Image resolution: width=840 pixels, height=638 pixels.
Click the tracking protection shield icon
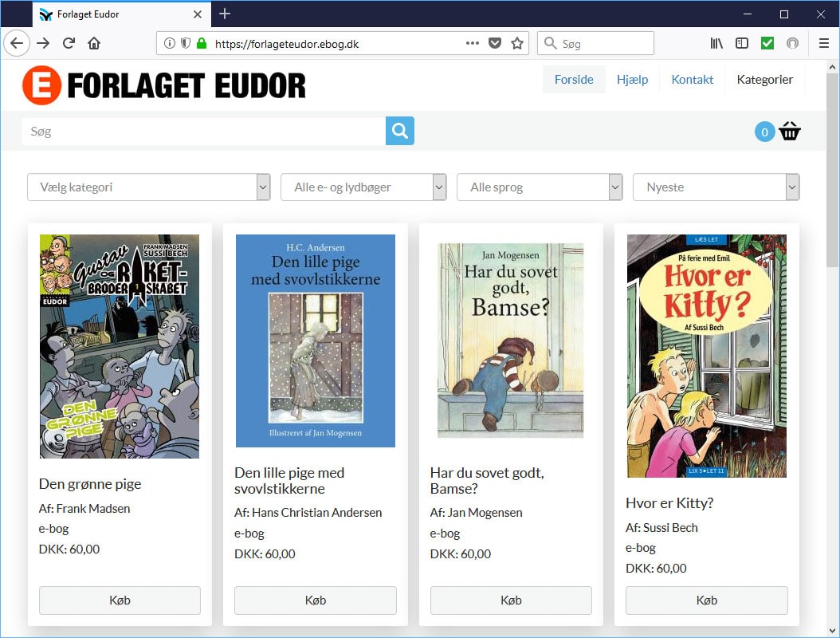coord(186,43)
